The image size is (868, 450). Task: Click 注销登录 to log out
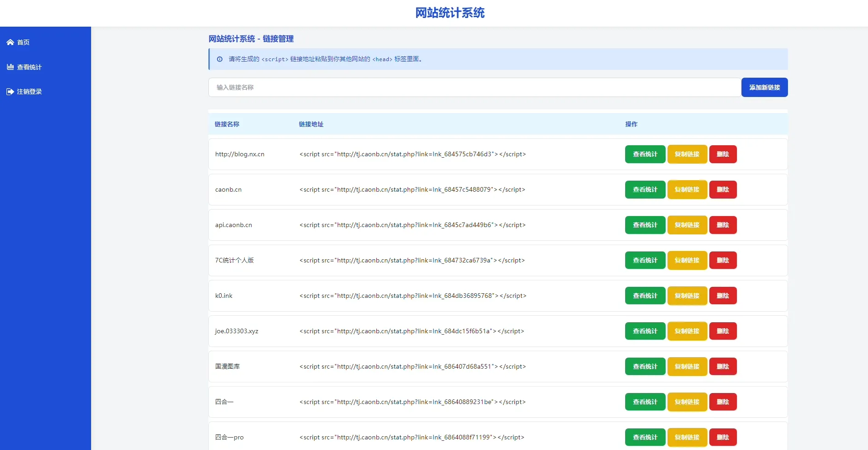[x=29, y=91]
